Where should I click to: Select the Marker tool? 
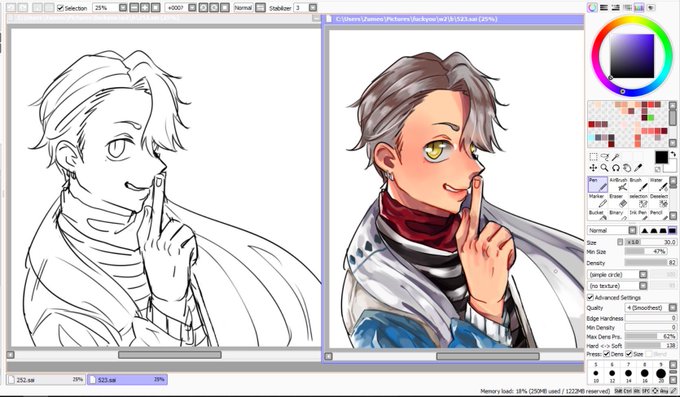click(x=598, y=201)
